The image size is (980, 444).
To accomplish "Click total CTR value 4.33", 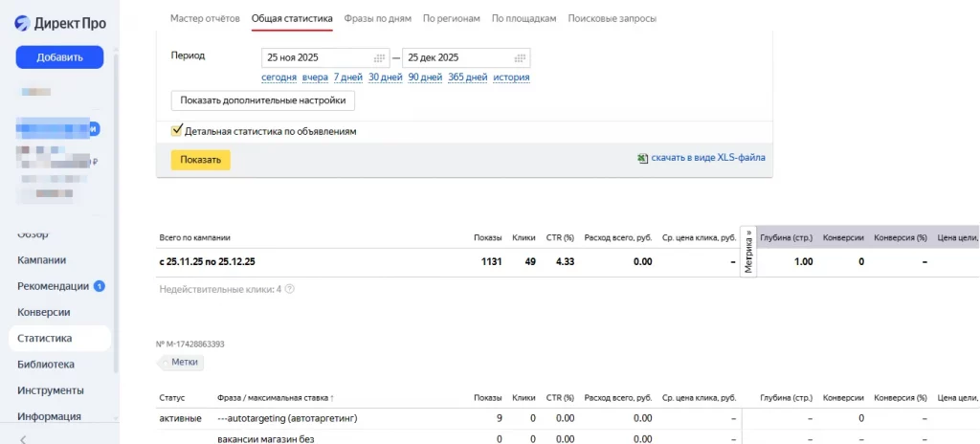I will tap(565, 262).
